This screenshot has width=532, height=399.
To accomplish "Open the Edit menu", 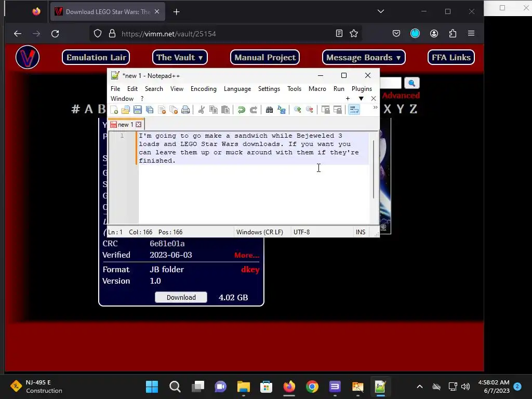I will [x=132, y=89].
